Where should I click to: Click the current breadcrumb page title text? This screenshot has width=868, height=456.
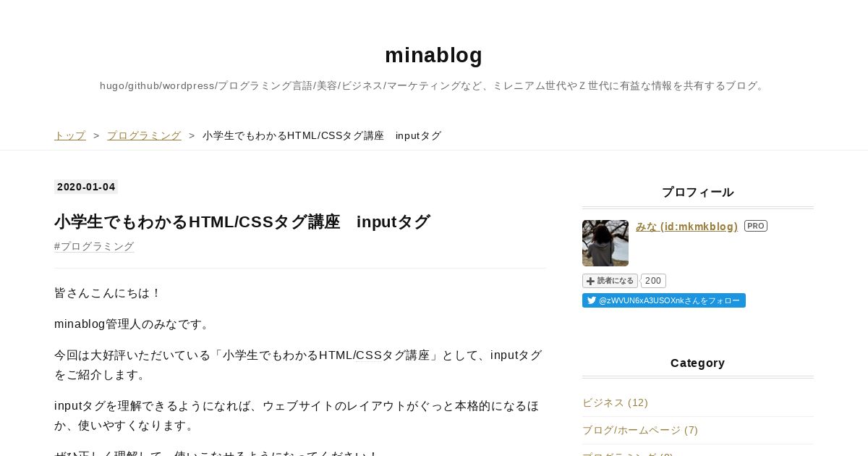tap(322, 135)
